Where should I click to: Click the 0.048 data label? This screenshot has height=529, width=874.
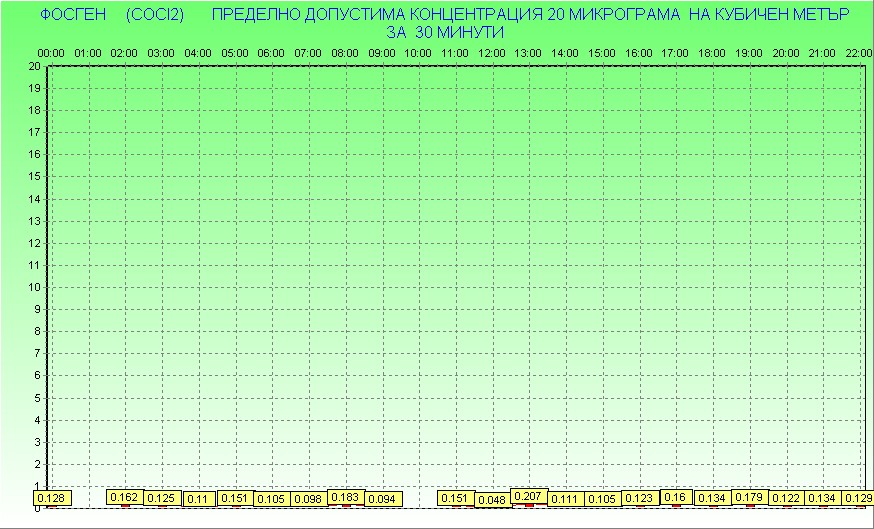pos(492,500)
